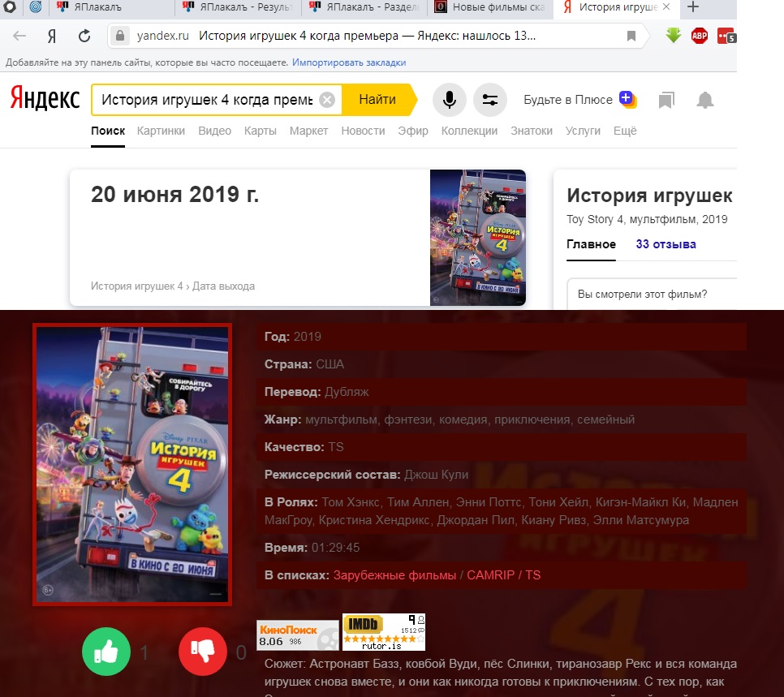Image resolution: width=784 pixels, height=697 pixels.
Task: Like the movie with green thumbs up
Action: tap(106, 652)
